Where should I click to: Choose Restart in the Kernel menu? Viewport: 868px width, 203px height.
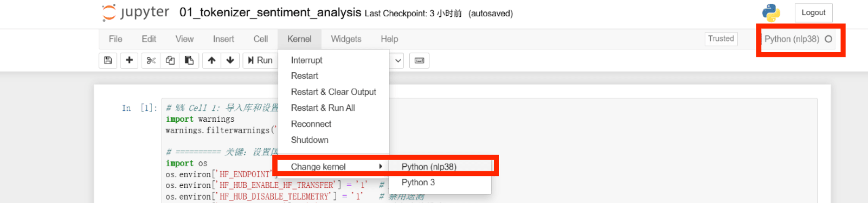pos(333,76)
